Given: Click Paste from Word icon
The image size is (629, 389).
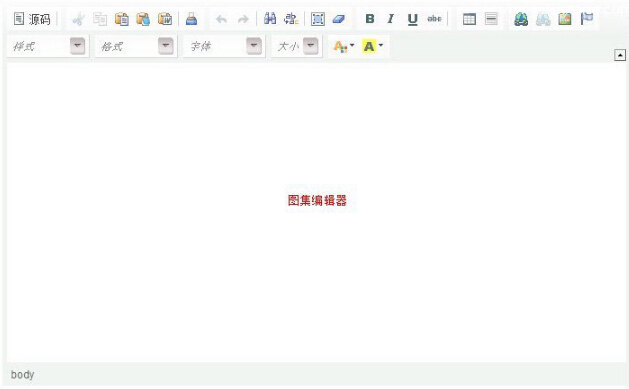Looking at the screenshot, I should (165, 19).
